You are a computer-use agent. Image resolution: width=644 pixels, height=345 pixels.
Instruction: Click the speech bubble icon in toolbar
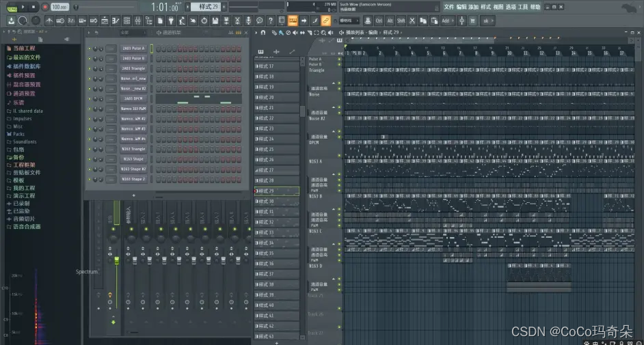point(260,20)
